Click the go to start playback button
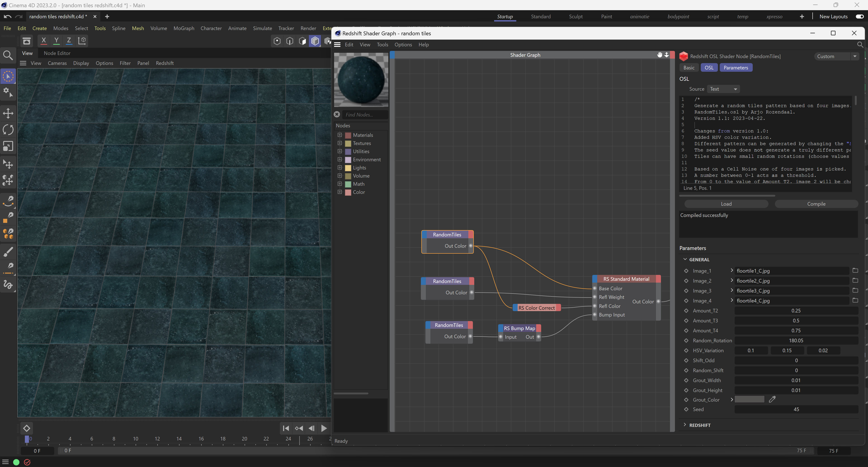The image size is (868, 467). [286, 428]
